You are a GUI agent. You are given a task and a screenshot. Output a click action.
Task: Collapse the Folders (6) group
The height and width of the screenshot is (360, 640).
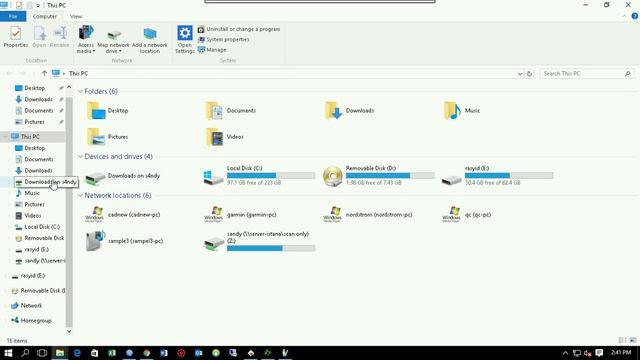click(80, 91)
